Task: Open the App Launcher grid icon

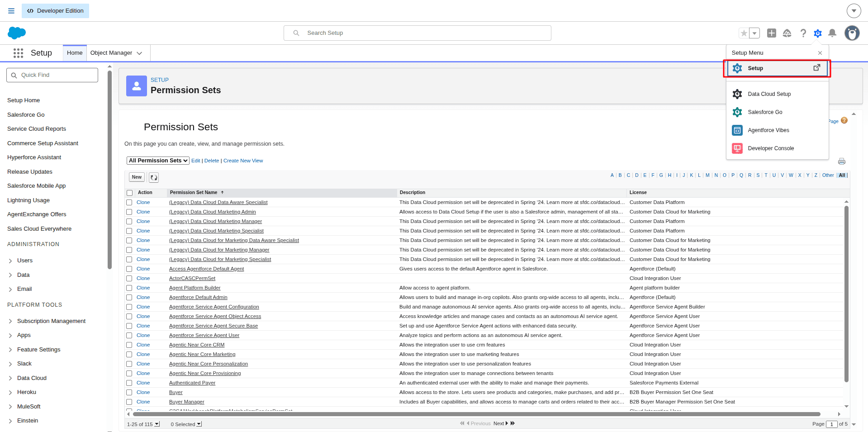Action: click(18, 53)
